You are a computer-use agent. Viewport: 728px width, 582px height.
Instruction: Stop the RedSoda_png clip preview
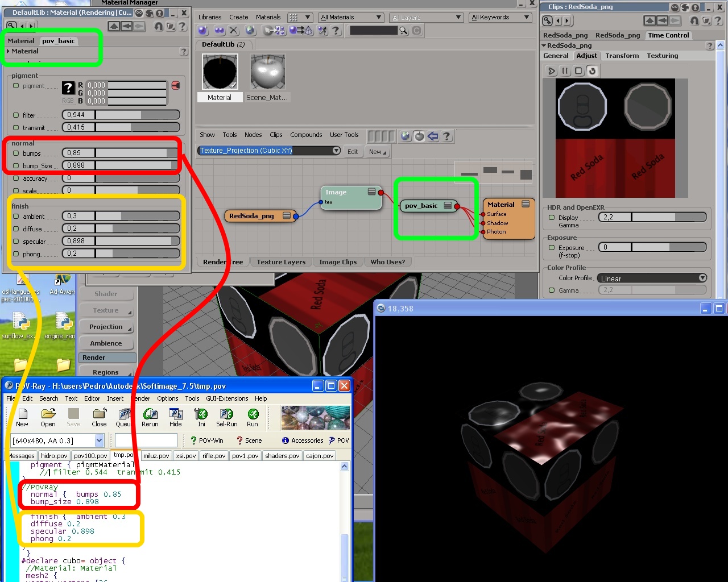point(578,71)
